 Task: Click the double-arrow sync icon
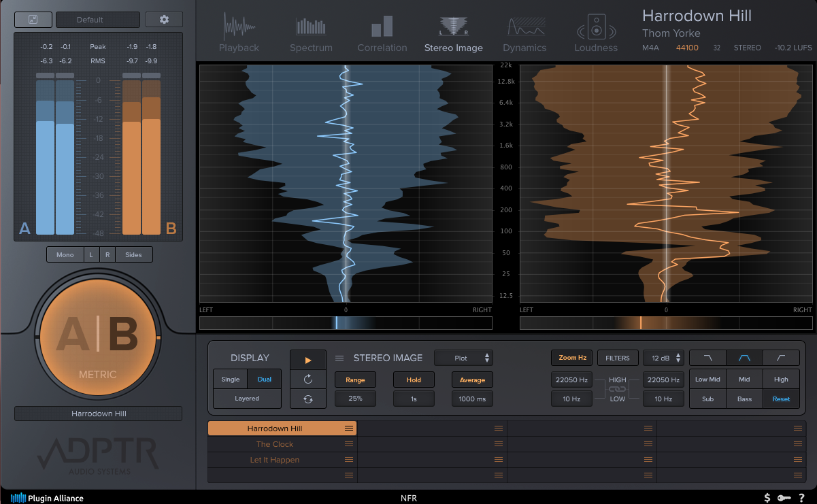tap(307, 399)
